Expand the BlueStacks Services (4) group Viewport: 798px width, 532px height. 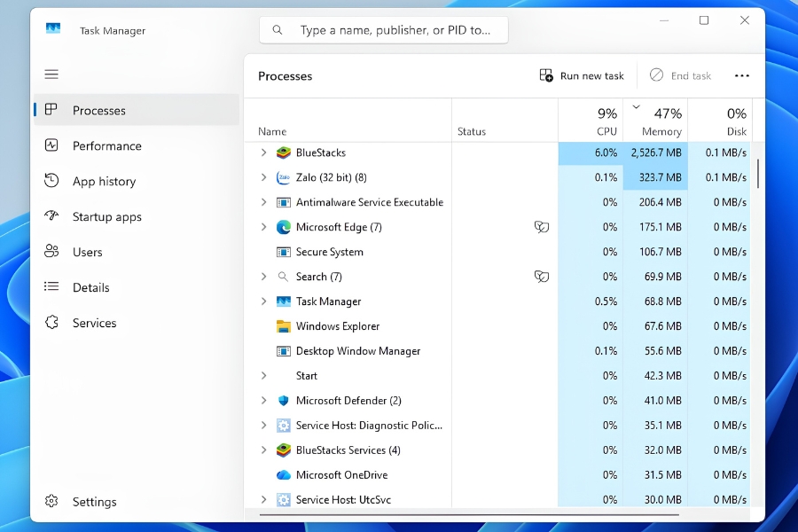click(x=263, y=450)
